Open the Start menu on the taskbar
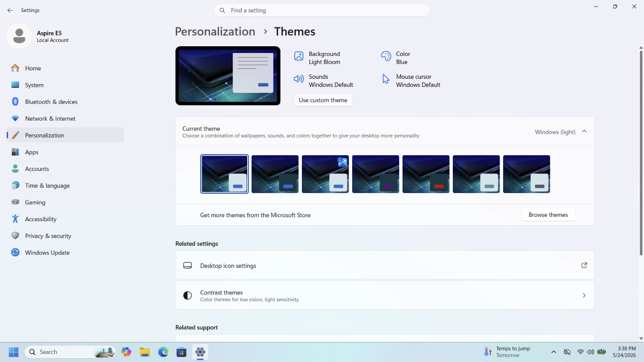This screenshot has width=644, height=362. pyautogui.click(x=14, y=352)
